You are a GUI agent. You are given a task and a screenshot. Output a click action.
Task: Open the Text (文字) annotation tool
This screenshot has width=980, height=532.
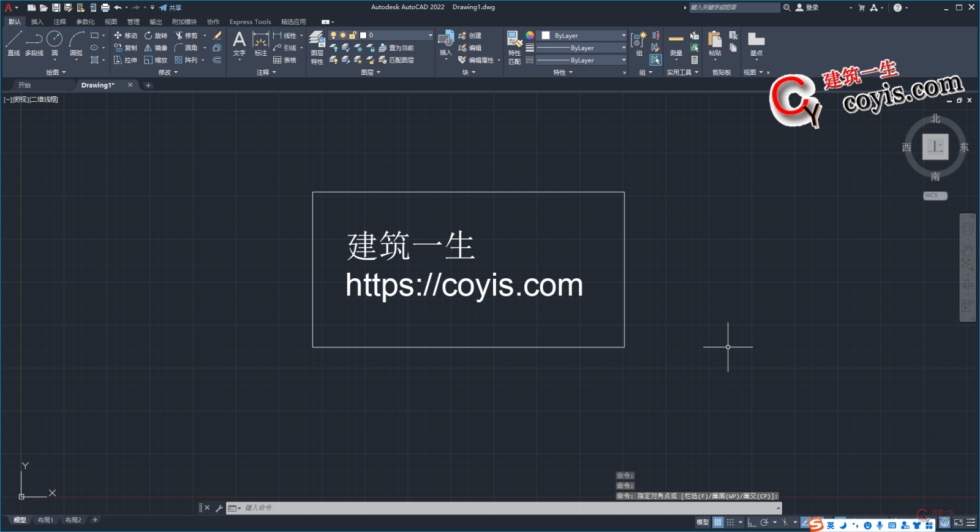click(x=239, y=44)
